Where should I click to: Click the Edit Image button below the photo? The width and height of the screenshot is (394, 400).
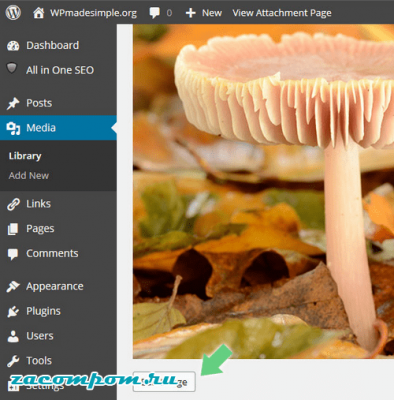[164, 381]
